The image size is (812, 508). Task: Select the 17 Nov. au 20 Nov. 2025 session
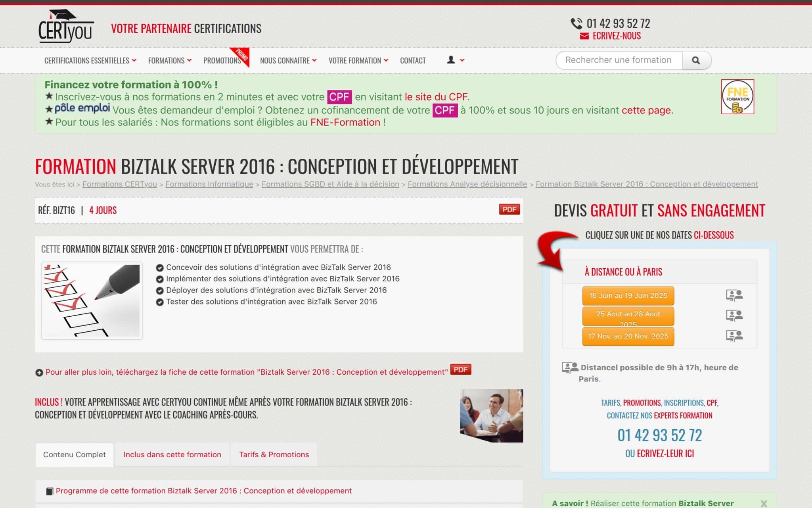point(628,337)
